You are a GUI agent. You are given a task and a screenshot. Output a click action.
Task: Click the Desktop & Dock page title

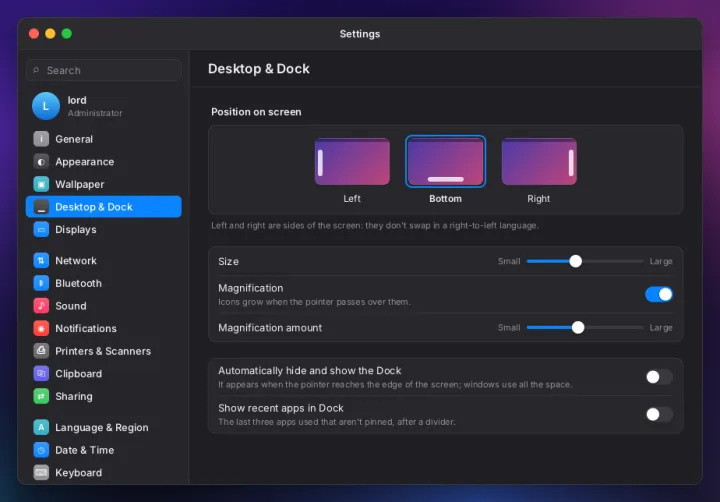(x=259, y=69)
